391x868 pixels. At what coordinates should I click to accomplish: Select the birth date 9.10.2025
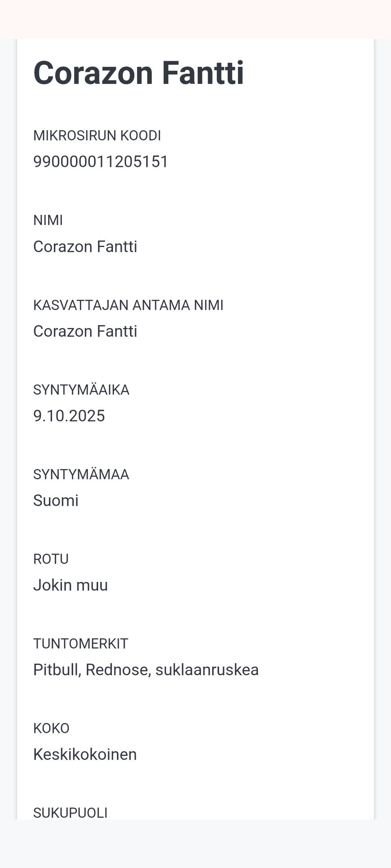[x=69, y=416]
